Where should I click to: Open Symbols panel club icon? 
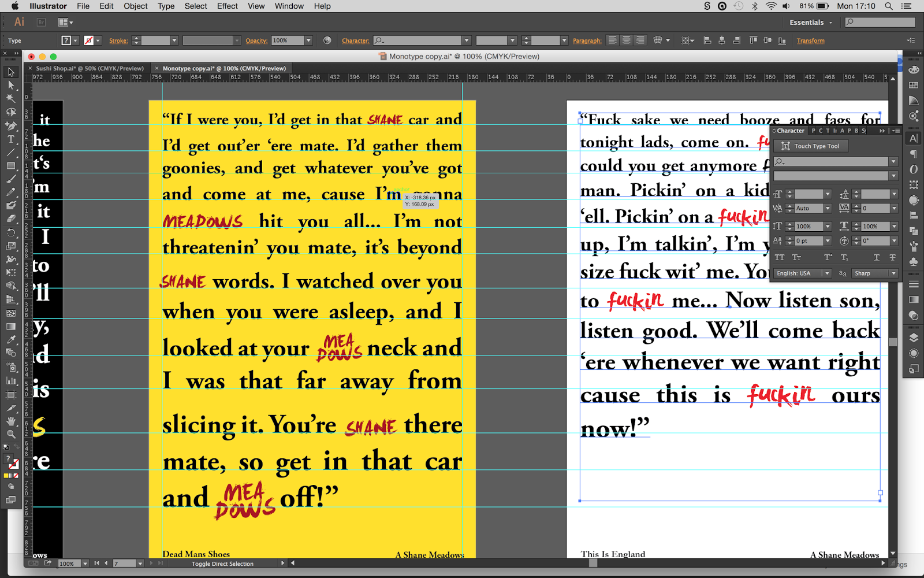coord(914,261)
